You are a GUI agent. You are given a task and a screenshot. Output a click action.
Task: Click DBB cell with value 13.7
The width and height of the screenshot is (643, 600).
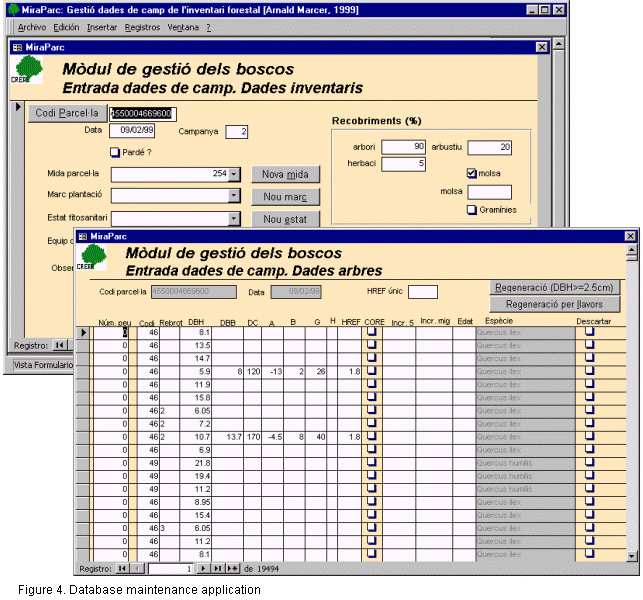[228, 436]
